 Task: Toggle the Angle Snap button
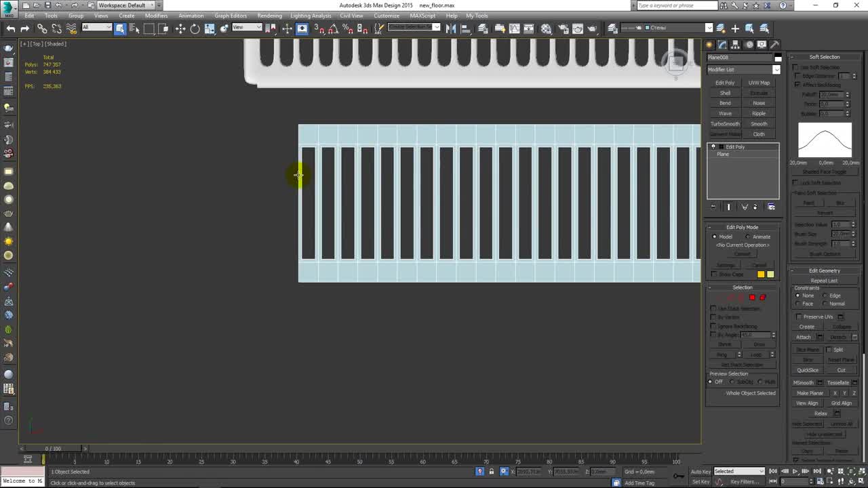pyautogui.click(x=333, y=28)
